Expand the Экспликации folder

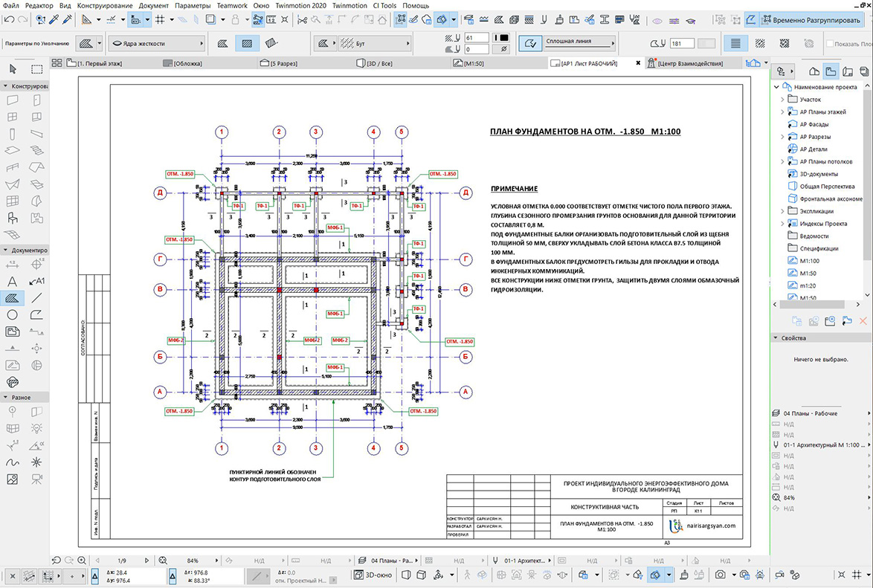[782, 211]
